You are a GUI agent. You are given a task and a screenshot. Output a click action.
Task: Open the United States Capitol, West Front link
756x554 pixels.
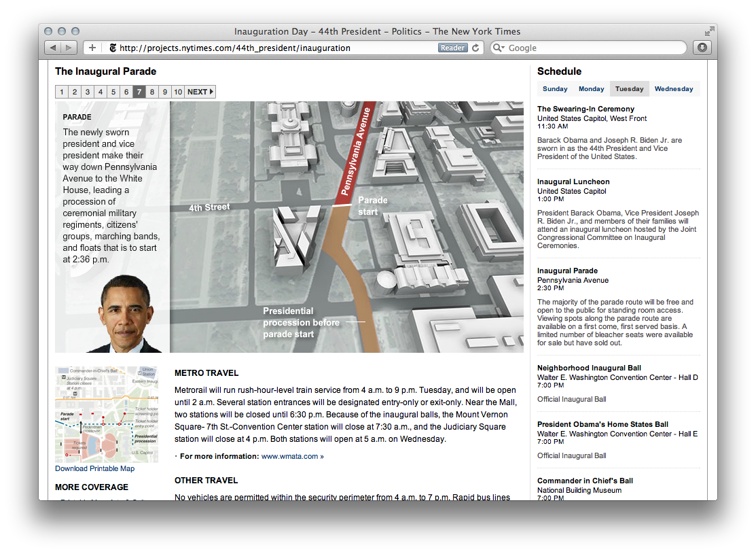tap(590, 118)
